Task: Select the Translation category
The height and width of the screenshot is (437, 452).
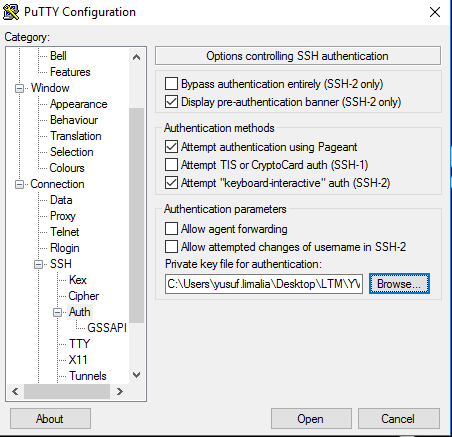Action: [76, 136]
